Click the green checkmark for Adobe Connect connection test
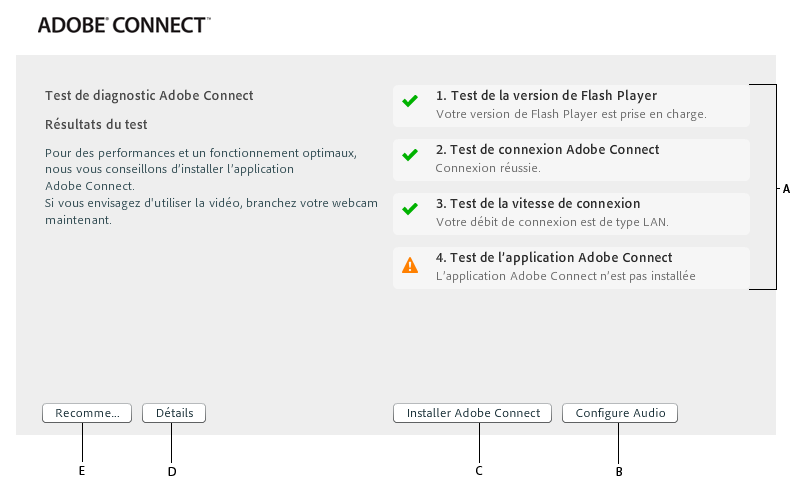The width and height of the screenshot is (794, 481). click(410, 155)
